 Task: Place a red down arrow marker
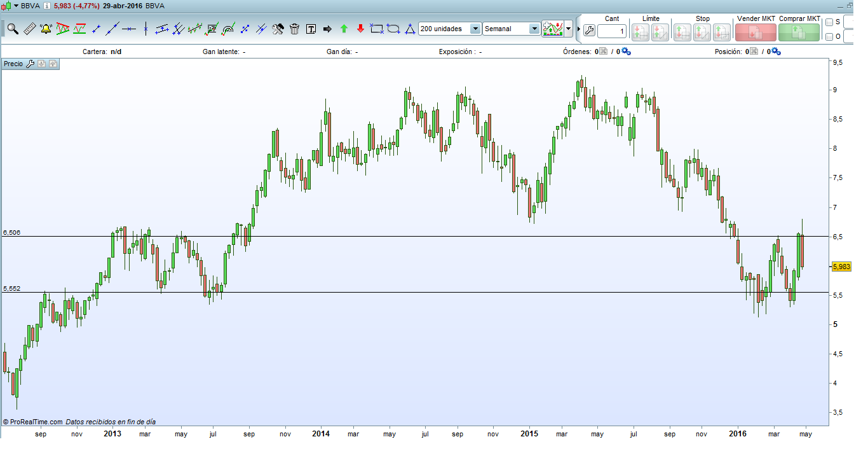tap(360, 29)
